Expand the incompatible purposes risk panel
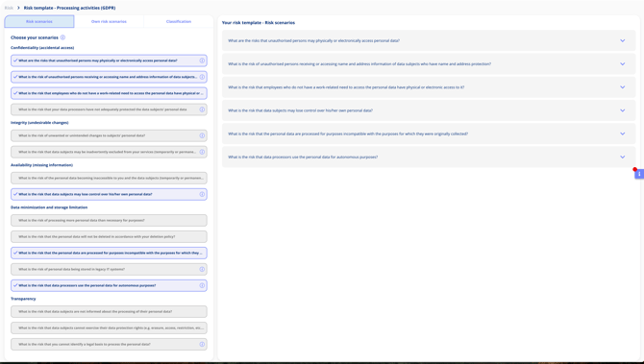 click(429, 133)
